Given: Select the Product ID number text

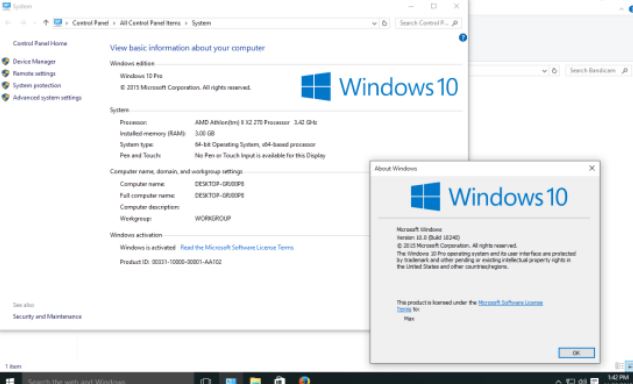Looking at the screenshot, I should (x=187, y=262).
